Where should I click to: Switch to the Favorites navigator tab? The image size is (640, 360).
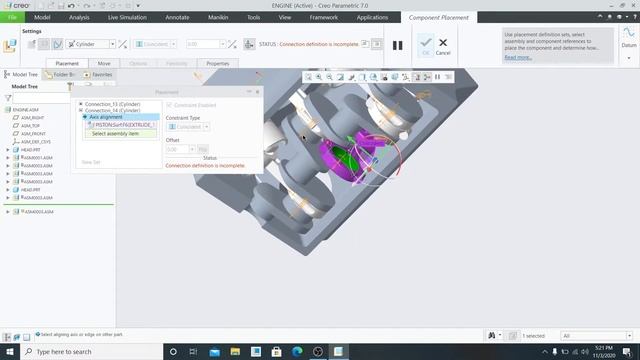[x=98, y=74]
